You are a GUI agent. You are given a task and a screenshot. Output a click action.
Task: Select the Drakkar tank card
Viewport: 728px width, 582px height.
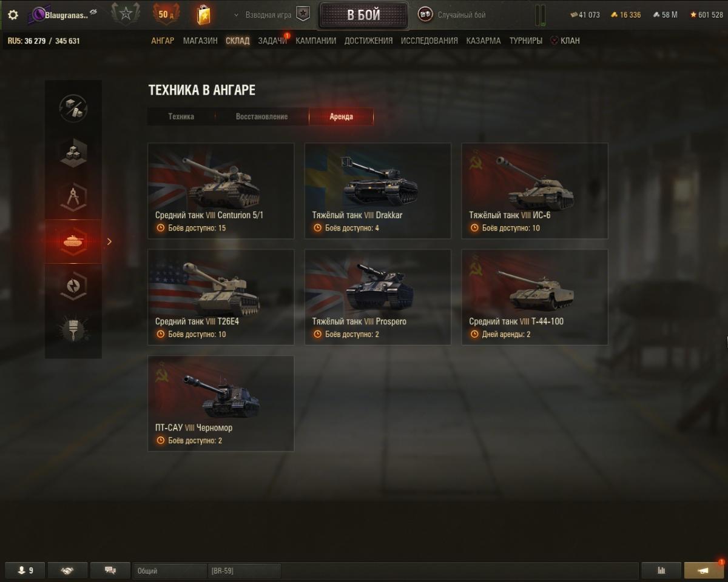pos(377,191)
